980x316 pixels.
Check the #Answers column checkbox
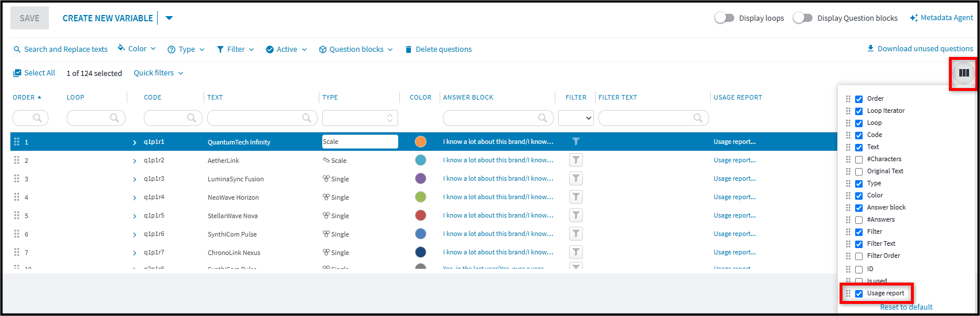(859, 220)
